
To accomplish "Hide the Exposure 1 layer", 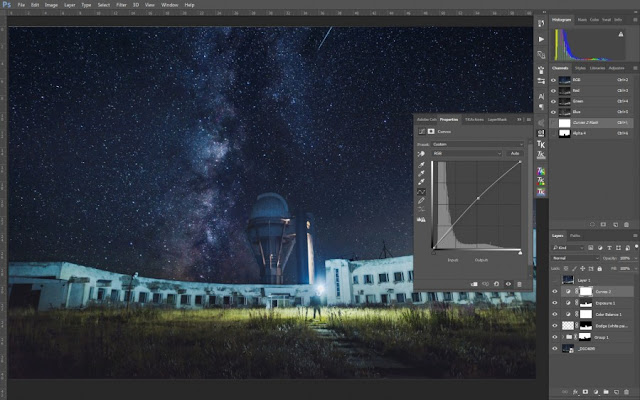I will tap(555, 303).
